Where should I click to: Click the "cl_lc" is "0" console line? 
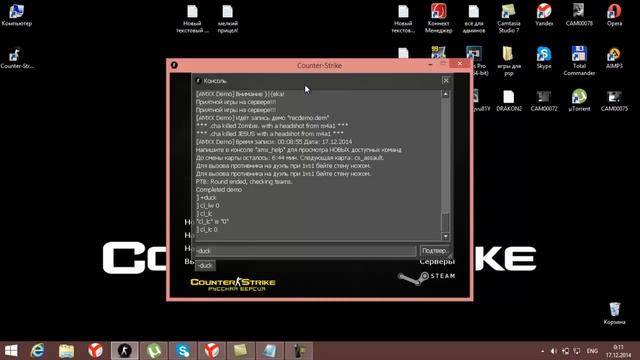tap(212, 222)
